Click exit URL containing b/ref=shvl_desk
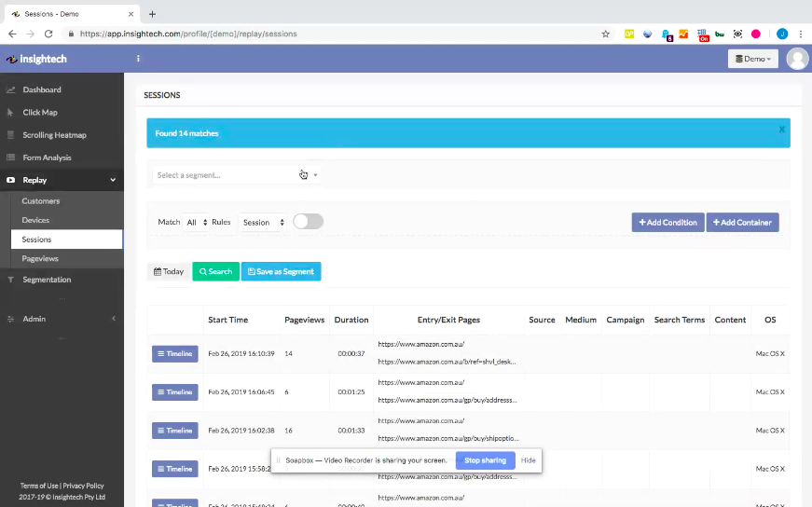This screenshot has width=812, height=507. coord(447,362)
